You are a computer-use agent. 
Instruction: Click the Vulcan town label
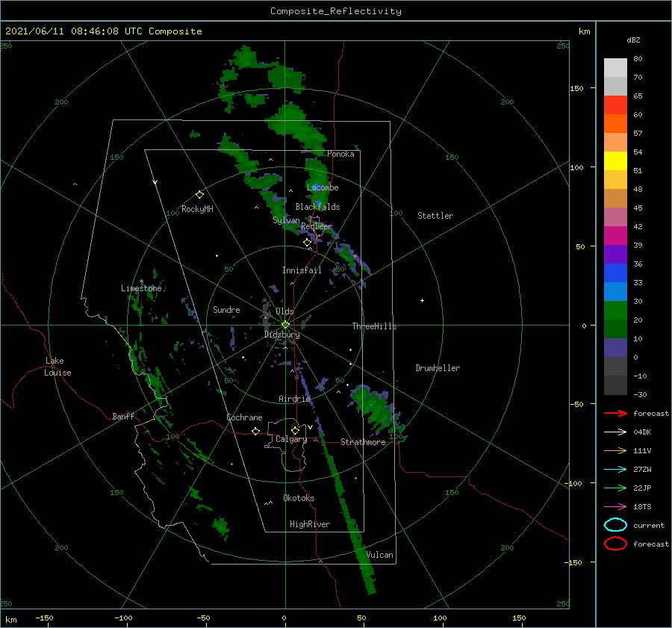point(380,555)
